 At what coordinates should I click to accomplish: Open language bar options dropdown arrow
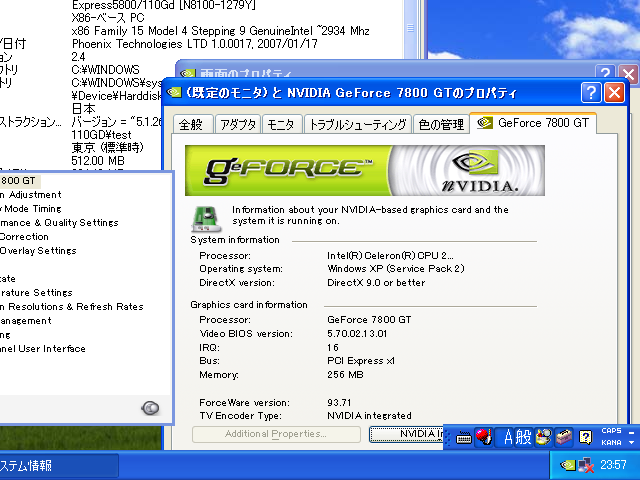coord(631,442)
